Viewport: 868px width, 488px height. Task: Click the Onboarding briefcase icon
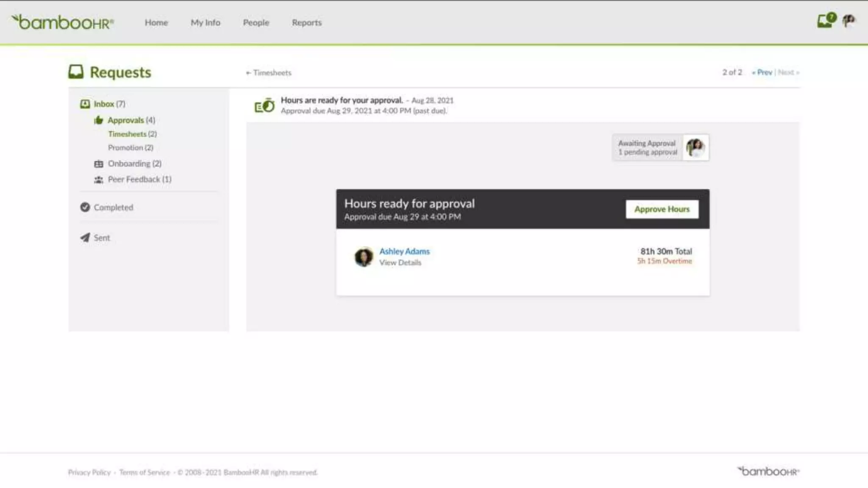(x=99, y=164)
